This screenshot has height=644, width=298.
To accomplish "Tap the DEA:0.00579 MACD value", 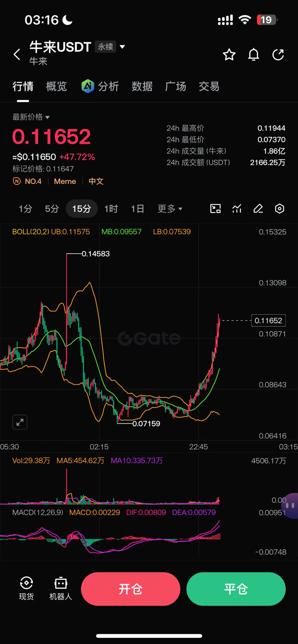I will (194, 512).
